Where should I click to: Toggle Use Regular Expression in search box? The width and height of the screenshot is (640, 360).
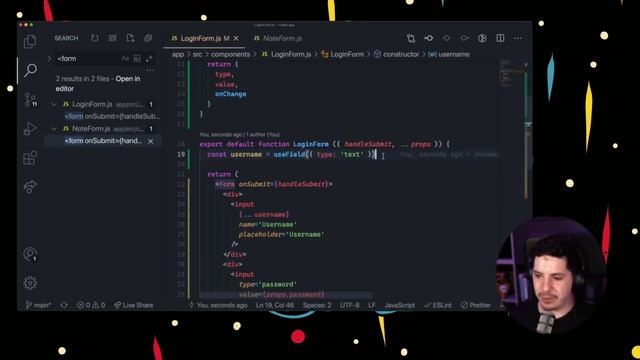pyautogui.click(x=149, y=59)
